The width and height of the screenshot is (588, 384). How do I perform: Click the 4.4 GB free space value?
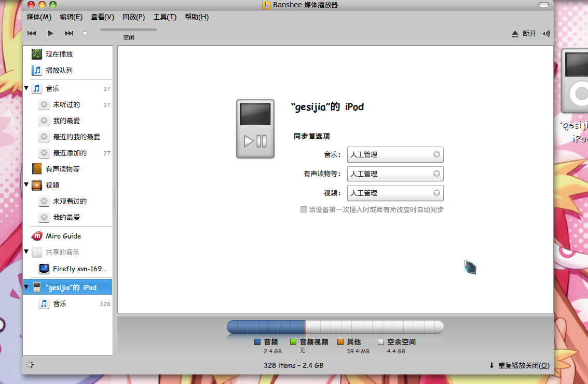pyautogui.click(x=396, y=351)
